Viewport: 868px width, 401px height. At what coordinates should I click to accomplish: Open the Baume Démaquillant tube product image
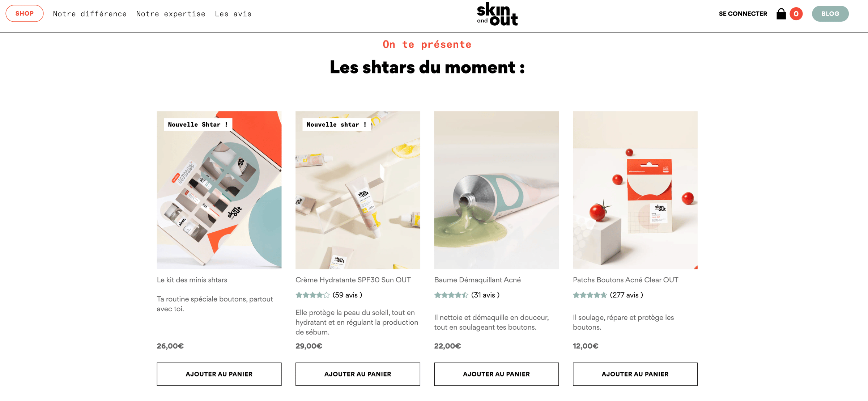pos(496,190)
